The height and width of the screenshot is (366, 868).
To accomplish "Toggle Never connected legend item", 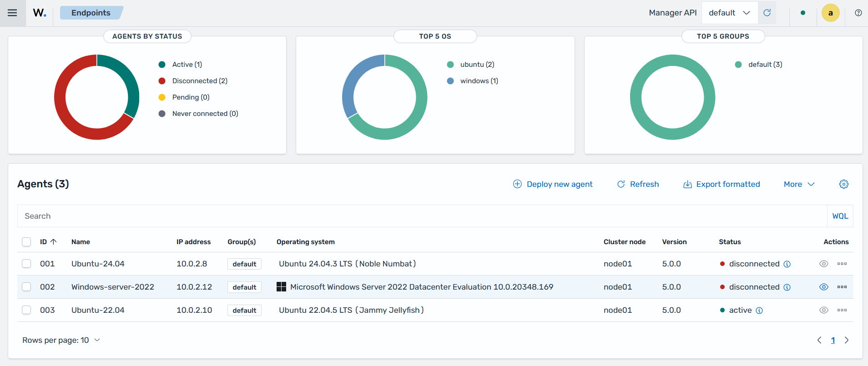I will 198,114.
